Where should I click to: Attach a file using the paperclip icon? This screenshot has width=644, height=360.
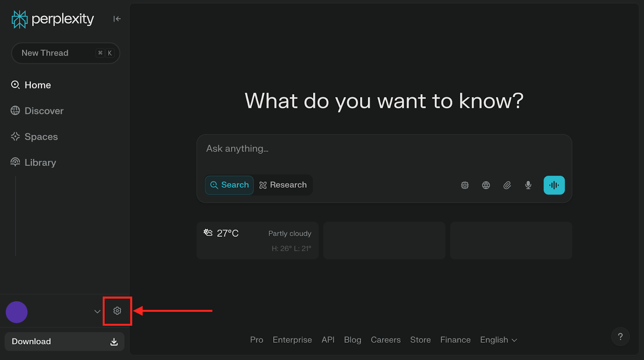(x=507, y=185)
